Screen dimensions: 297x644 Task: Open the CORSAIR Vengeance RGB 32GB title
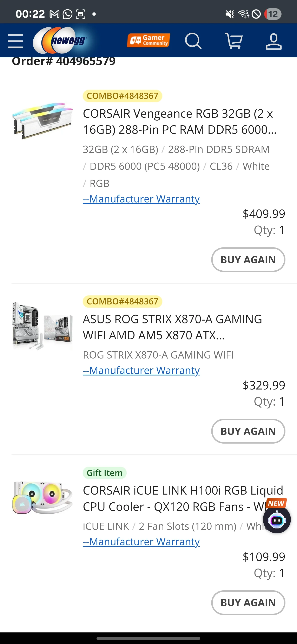point(180,122)
